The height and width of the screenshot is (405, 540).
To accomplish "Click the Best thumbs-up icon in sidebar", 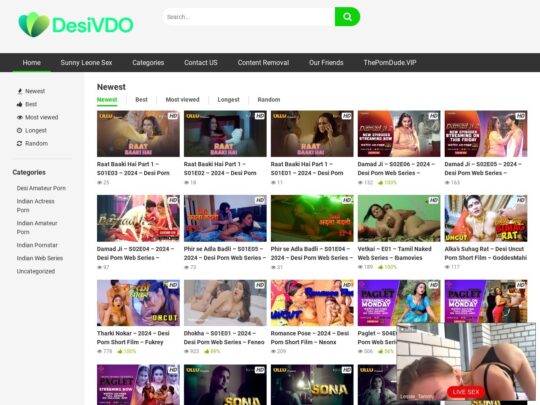I will coord(20,104).
